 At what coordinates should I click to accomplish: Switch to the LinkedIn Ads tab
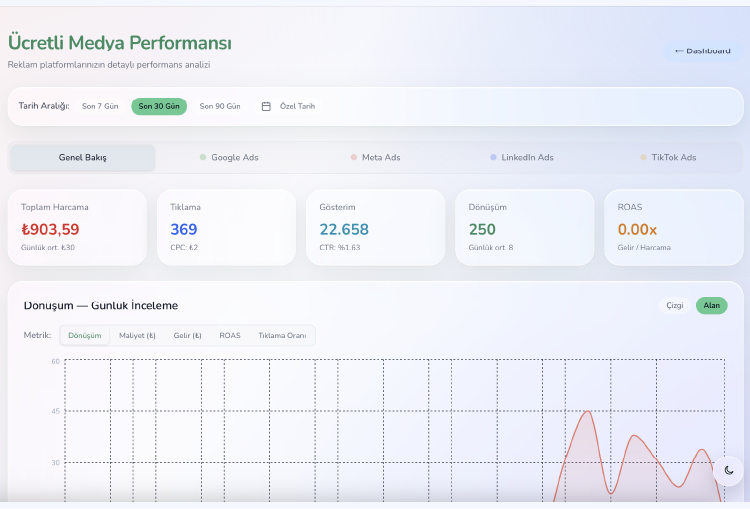522,157
